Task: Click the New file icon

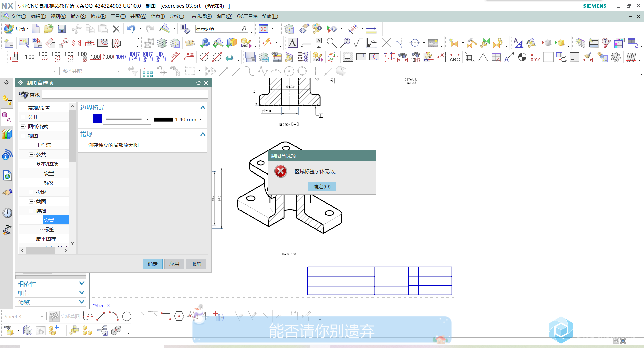Action: [36, 29]
